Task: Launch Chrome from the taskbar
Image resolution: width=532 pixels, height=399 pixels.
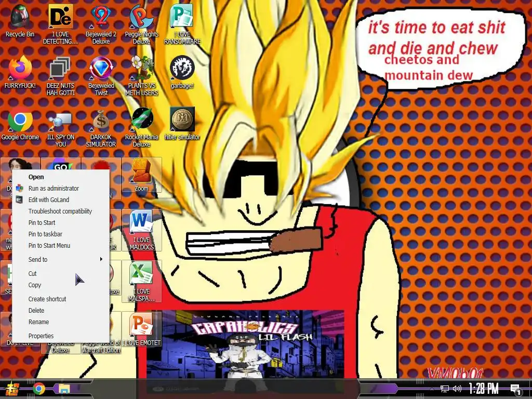Action: [38, 389]
